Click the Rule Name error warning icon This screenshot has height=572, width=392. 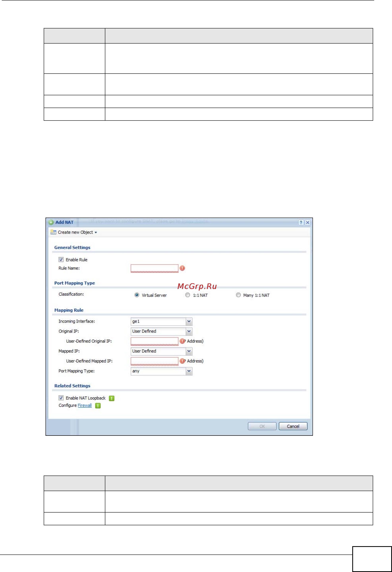click(x=182, y=268)
